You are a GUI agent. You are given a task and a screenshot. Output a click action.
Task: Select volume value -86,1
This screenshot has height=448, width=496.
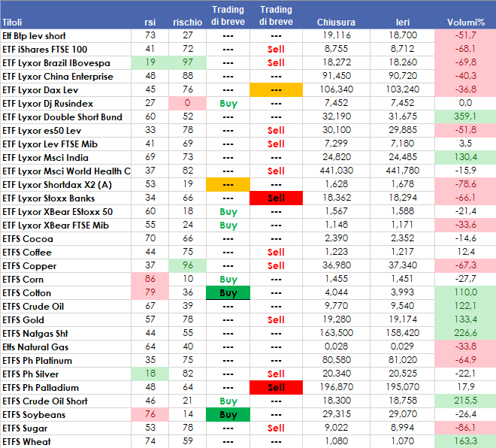tap(465, 428)
